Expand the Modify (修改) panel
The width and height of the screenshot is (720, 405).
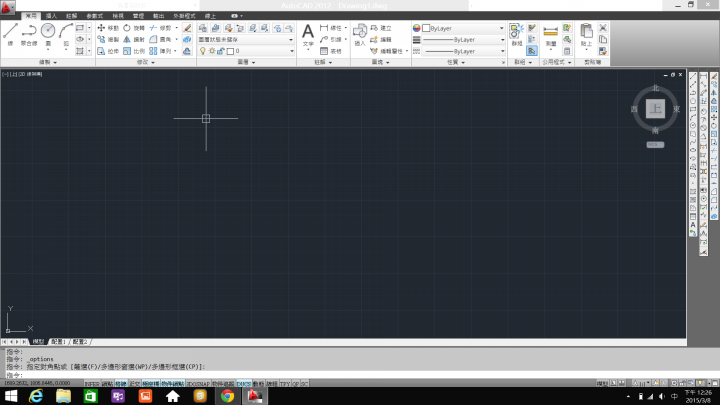pos(146,62)
